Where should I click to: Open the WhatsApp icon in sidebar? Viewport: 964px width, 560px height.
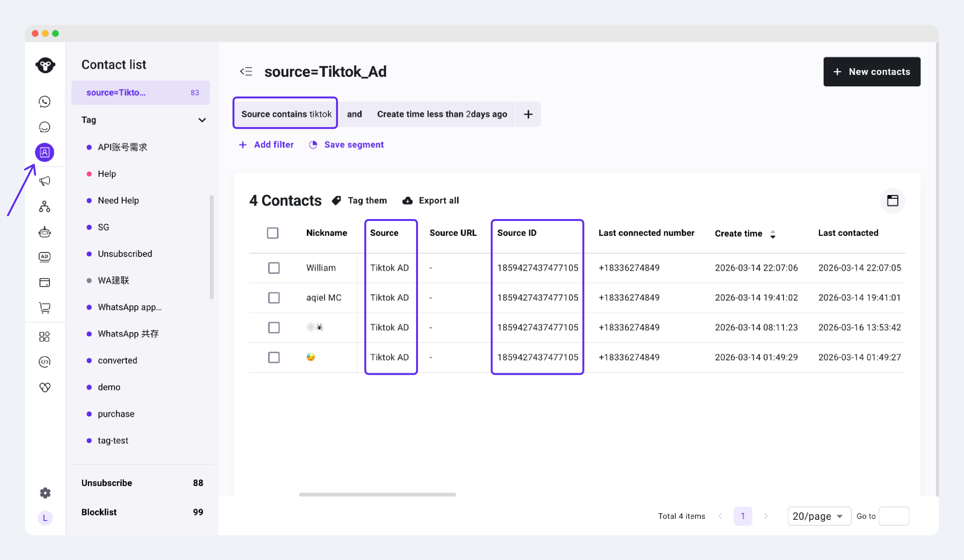coord(45,101)
